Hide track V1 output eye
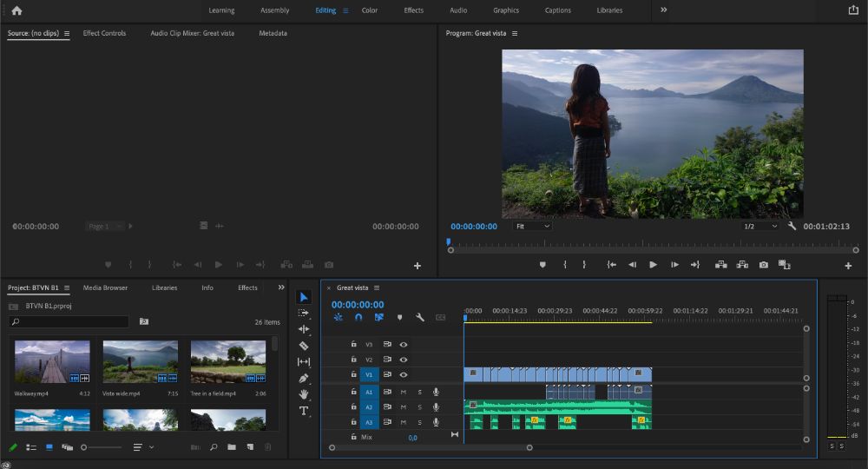 [404, 375]
